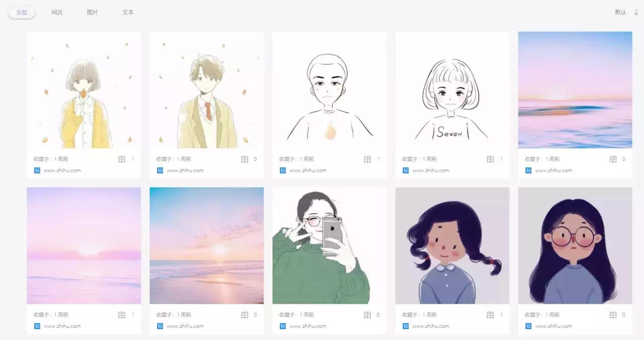Click the note icon under green sweater selfie card
Viewport: 644px width, 340px height.
click(x=367, y=315)
